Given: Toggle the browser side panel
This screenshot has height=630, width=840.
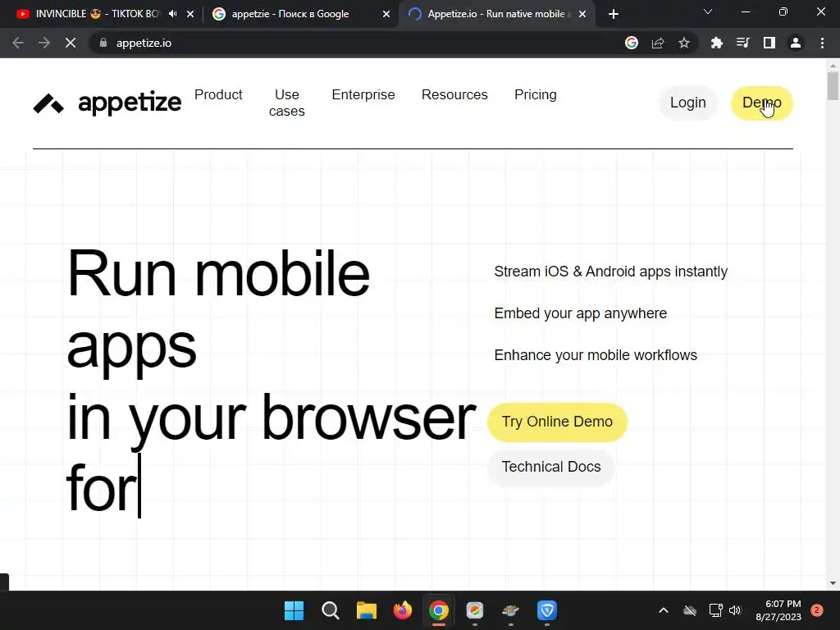Looking at the screenshot, I should pyautogui.click(x=769, y=43).
